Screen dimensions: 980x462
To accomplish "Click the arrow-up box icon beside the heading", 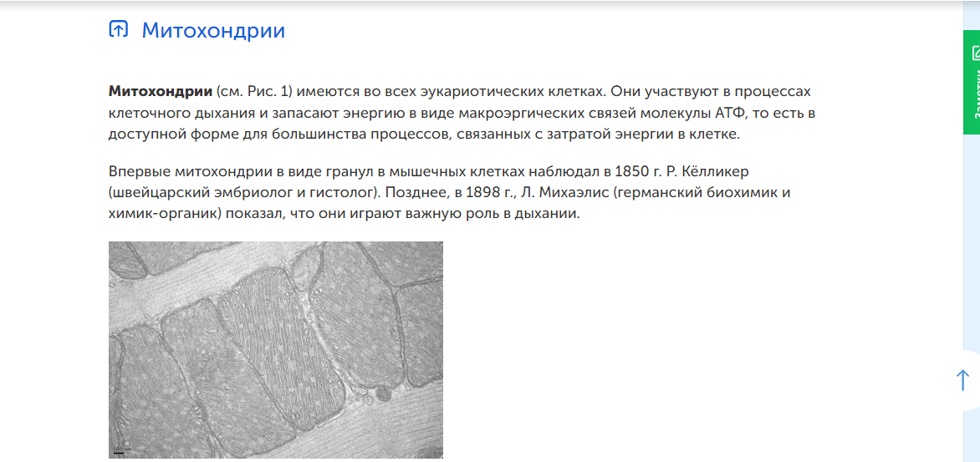I will coord(119,30).
